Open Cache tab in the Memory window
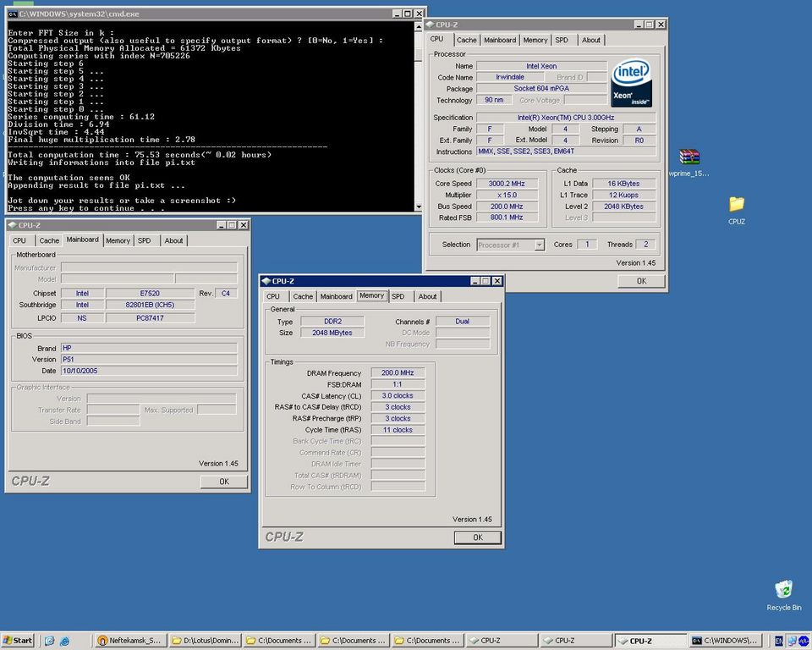Screen dimensions: 812x650 click(303, 296)
